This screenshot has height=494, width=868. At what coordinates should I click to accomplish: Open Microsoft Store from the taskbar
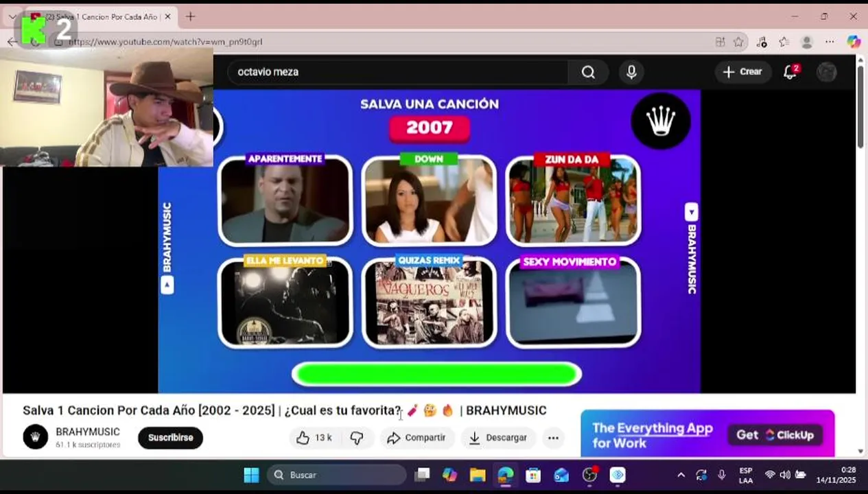tap(533, 475)
